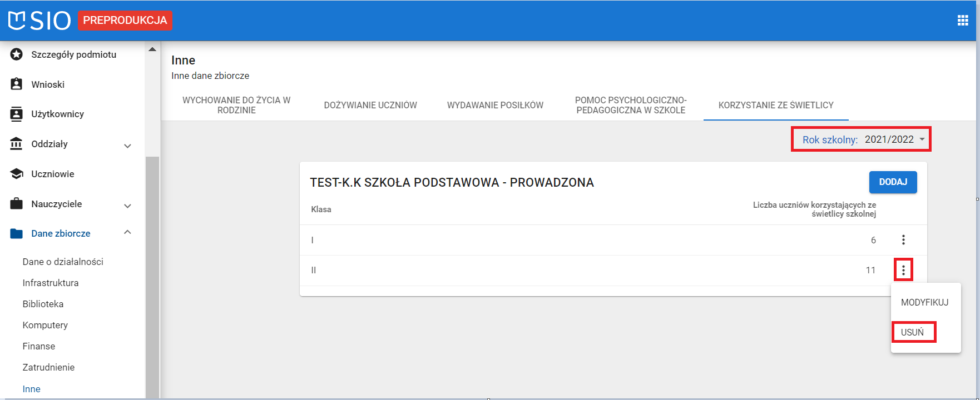Open Wnioski in sidebar
The width and height of the screenshot is (980, 400).
tap(48, 84)
